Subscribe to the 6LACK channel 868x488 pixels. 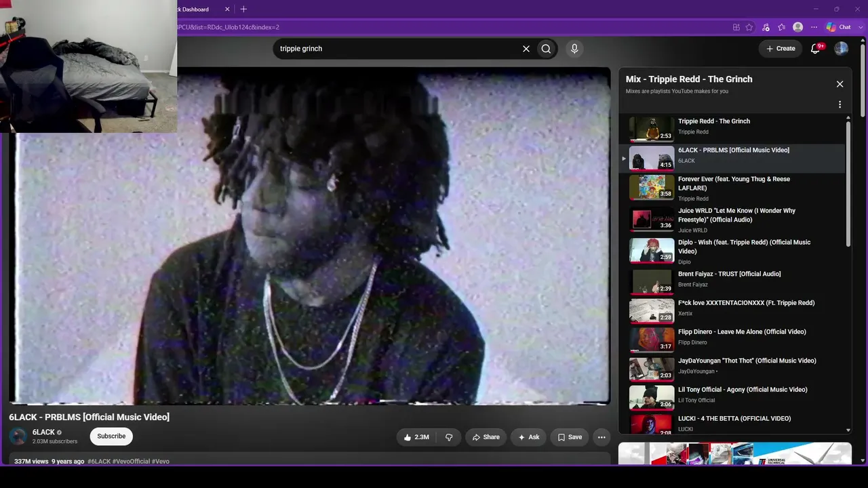click(x=111, y=436)
